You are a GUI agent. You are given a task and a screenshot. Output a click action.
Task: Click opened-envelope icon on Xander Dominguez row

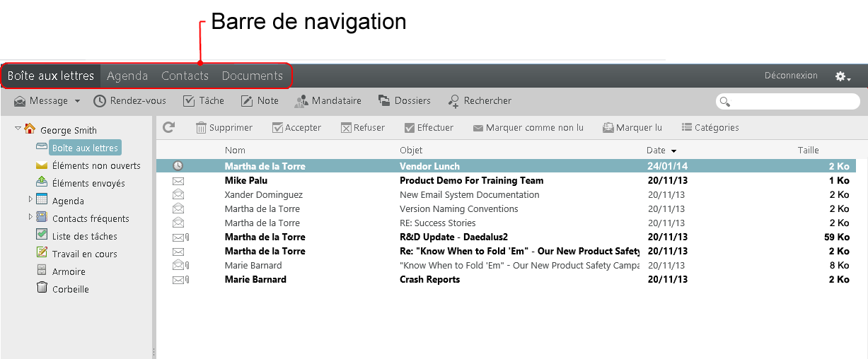tap(178, 194)
